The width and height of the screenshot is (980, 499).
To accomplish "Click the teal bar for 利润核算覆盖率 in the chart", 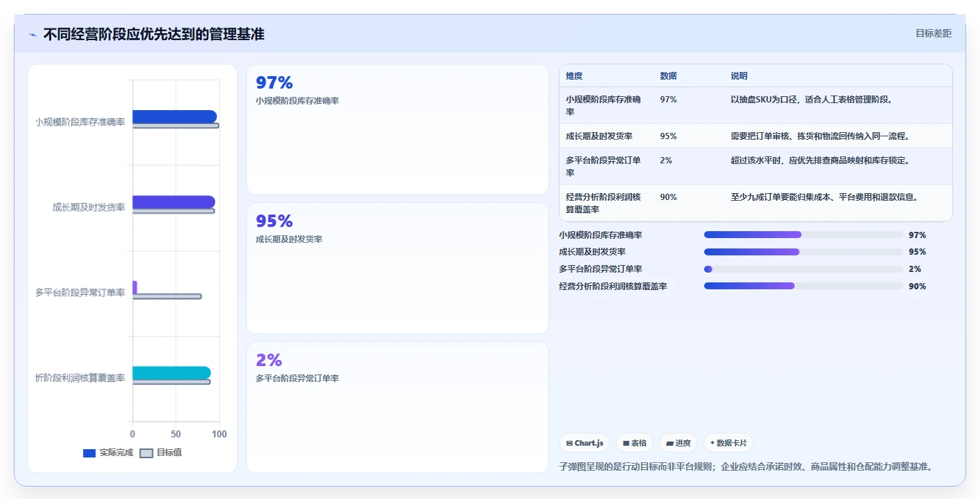I will point(172,373).
